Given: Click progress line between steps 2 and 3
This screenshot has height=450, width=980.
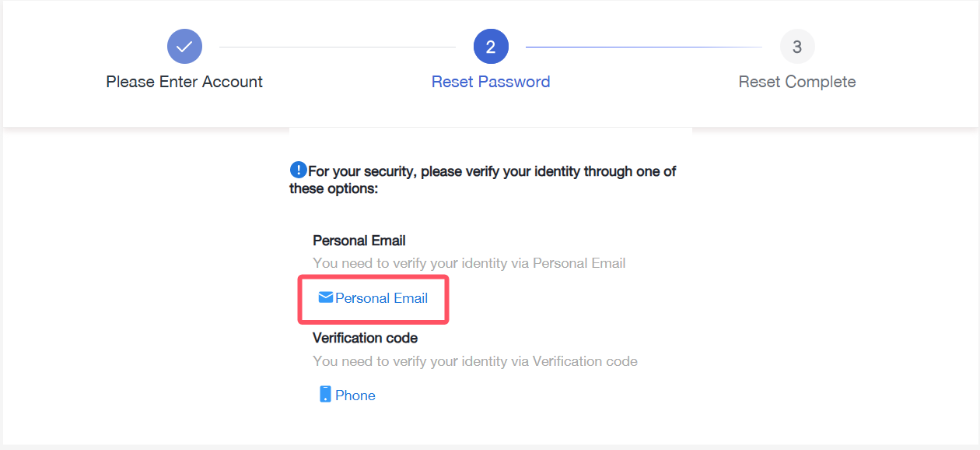Looking at the screenshot, I should (x=644, y=47).
